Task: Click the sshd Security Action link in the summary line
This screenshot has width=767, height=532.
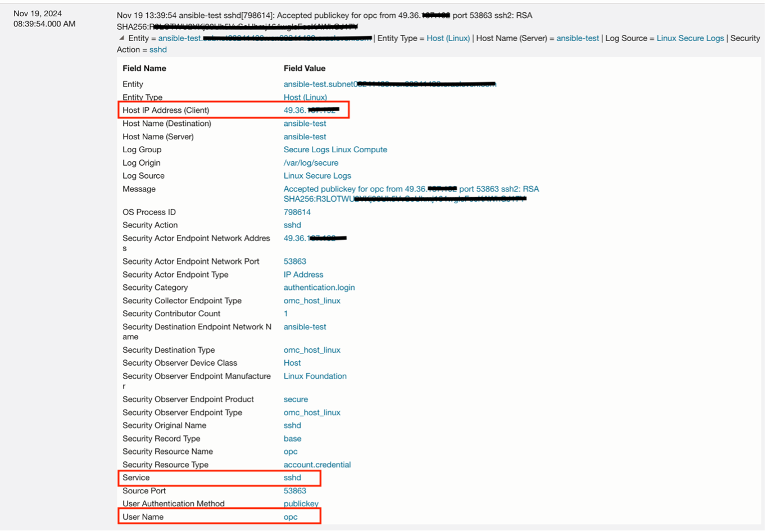Action: (x=158, y=49)
